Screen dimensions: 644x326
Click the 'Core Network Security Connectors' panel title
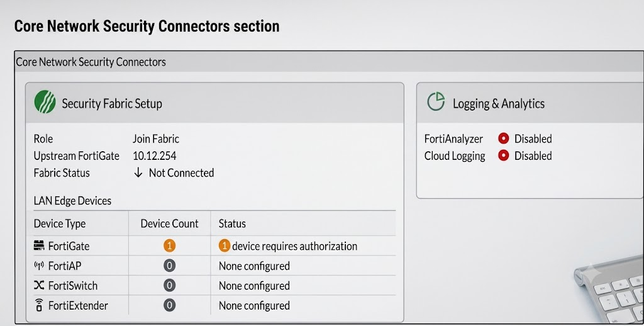coord(91,62)
